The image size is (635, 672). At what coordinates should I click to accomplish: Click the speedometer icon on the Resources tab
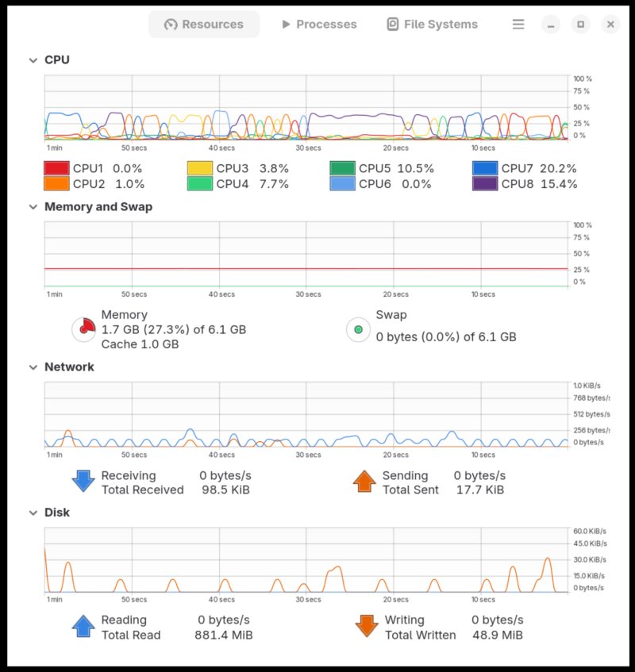(x=169, y=24)
